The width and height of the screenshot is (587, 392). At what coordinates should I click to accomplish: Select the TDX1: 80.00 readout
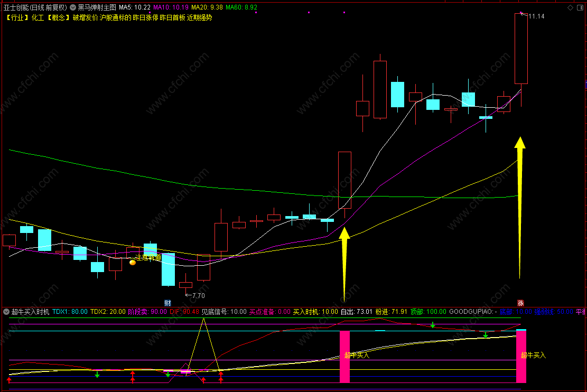coord(70,312)
